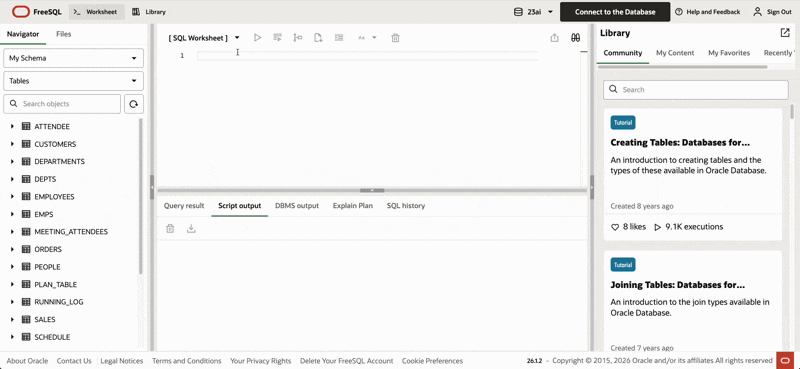Open the 23ai database version dropdown
The height and width of the screenshot is (369, 800).
tap(550, 12)
